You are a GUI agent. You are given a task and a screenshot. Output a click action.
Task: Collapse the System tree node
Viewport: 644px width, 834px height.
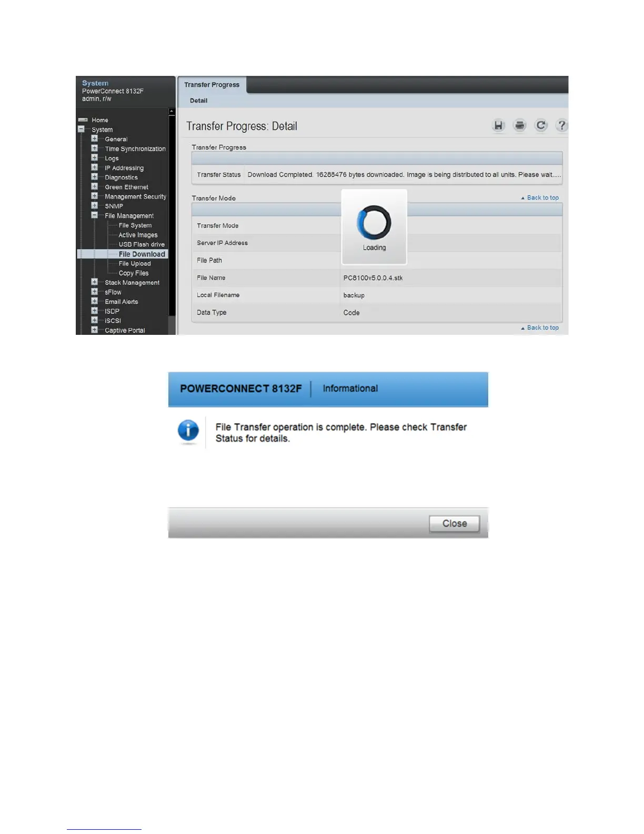tap(81, 129)
